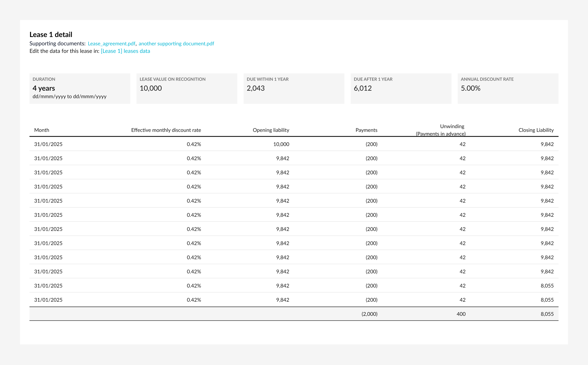Click the Closing Liability column header
This screenshot has width=588, height=365.
tap(536, 130)
